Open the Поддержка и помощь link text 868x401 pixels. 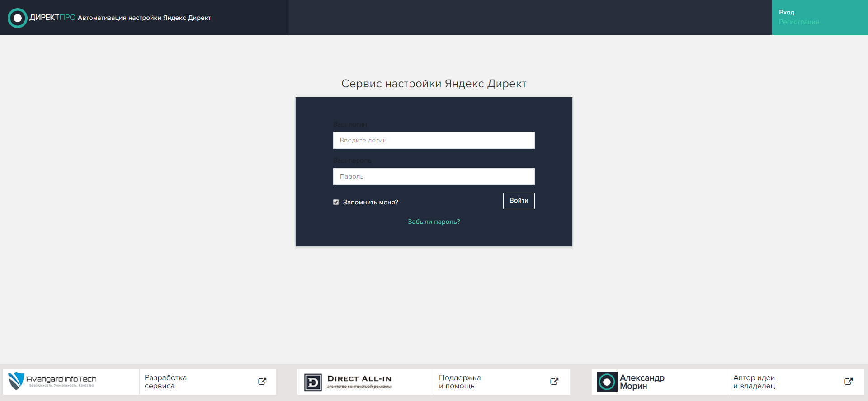pyautogui.click(x=460, y=382)
